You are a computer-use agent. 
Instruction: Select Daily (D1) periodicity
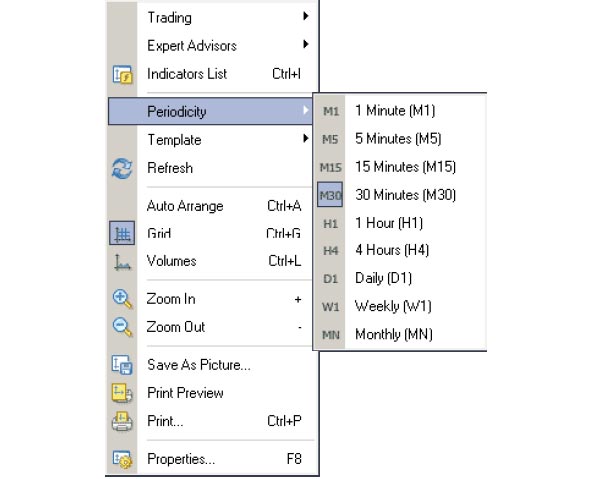383,278
